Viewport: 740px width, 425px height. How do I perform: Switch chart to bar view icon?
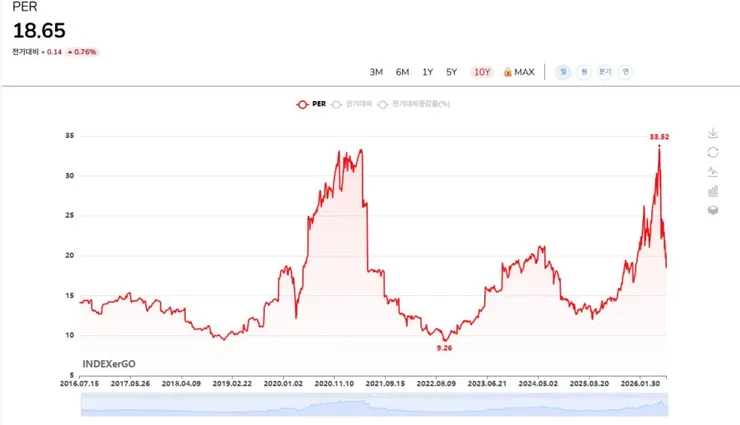[x=713, y=191]
